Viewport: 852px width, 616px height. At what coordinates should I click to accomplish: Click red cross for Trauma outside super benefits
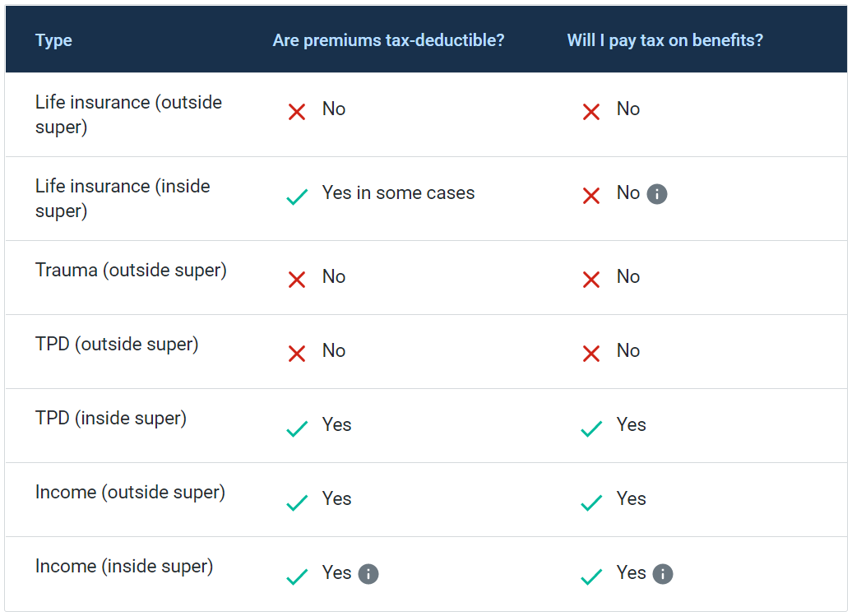point(591,280)
